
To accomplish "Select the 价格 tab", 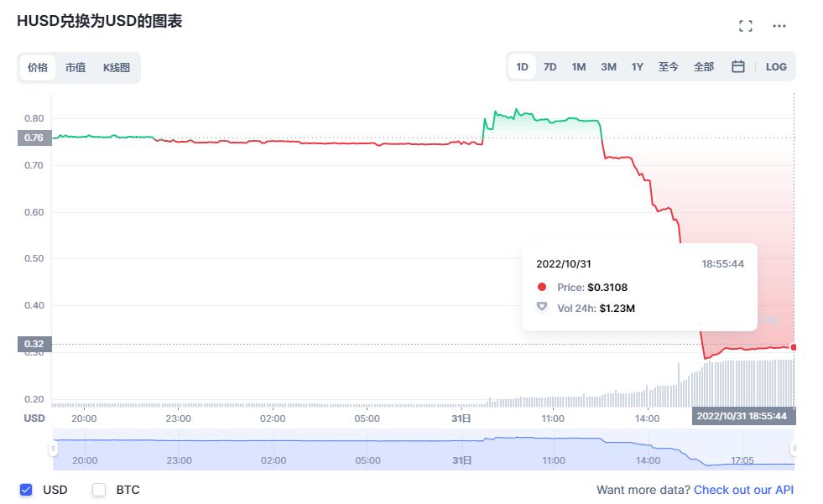I will point(37,67).
